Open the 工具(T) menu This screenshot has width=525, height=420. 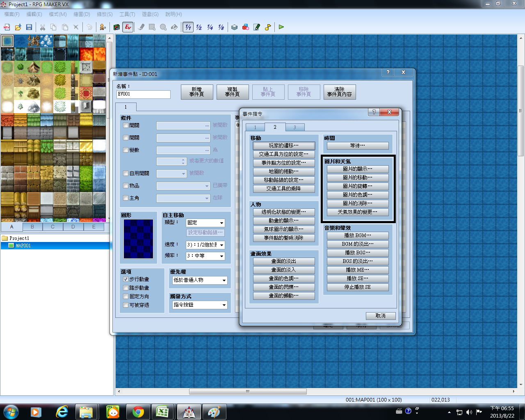(x=127, y=14)
